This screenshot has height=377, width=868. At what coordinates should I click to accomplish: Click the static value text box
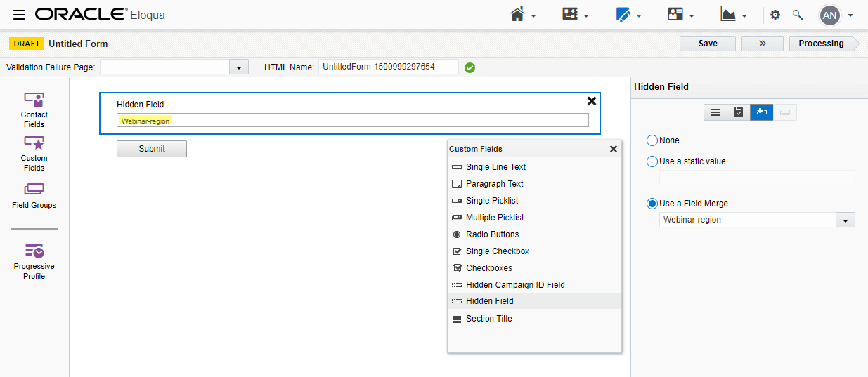tap(757, 178)
